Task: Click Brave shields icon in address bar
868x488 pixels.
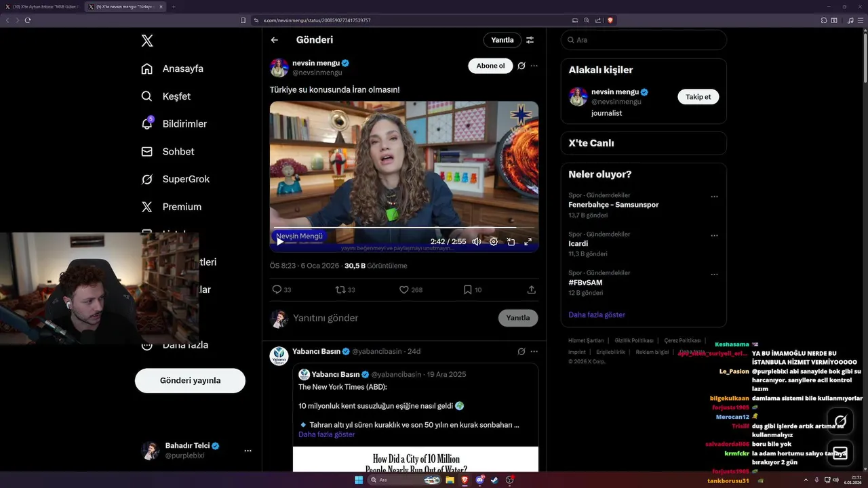Action: pyautogui.click(x=610, y=20)
